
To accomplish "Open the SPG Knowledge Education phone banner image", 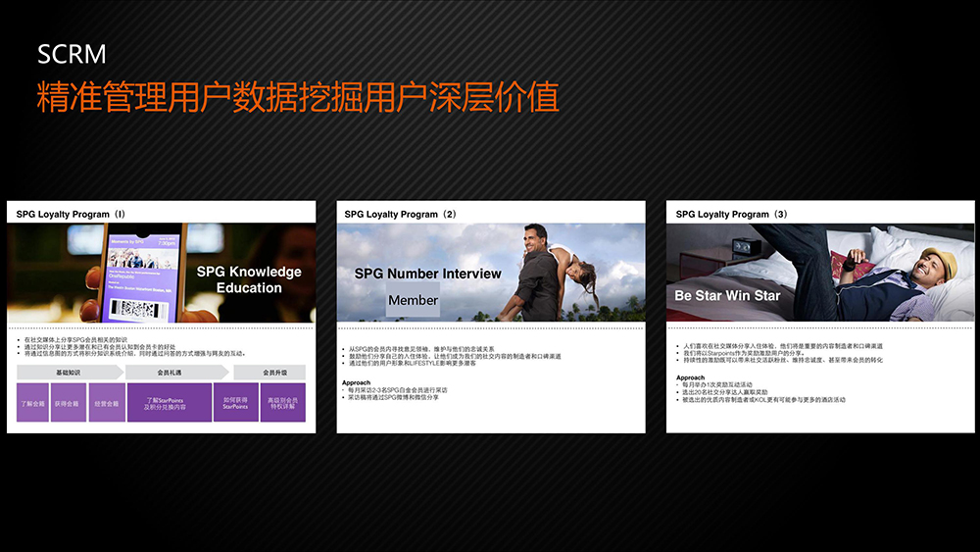I will (162, 273).
